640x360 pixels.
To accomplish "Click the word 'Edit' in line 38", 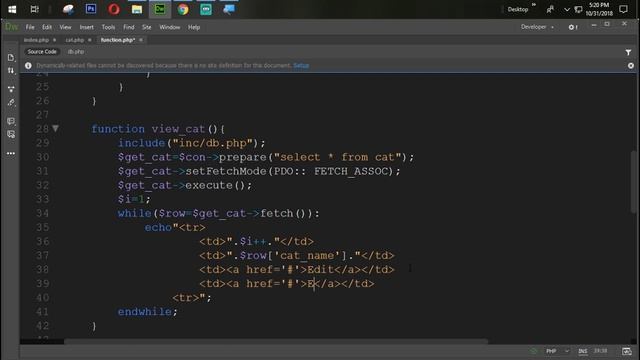I will click(x=320, y=269).
